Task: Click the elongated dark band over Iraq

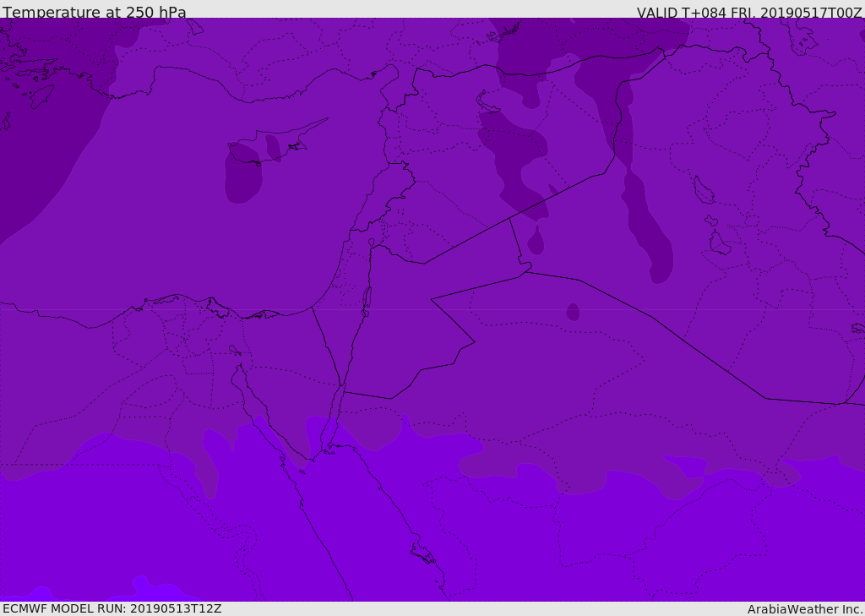Action: pyautogui.click(x=646, y=220)
